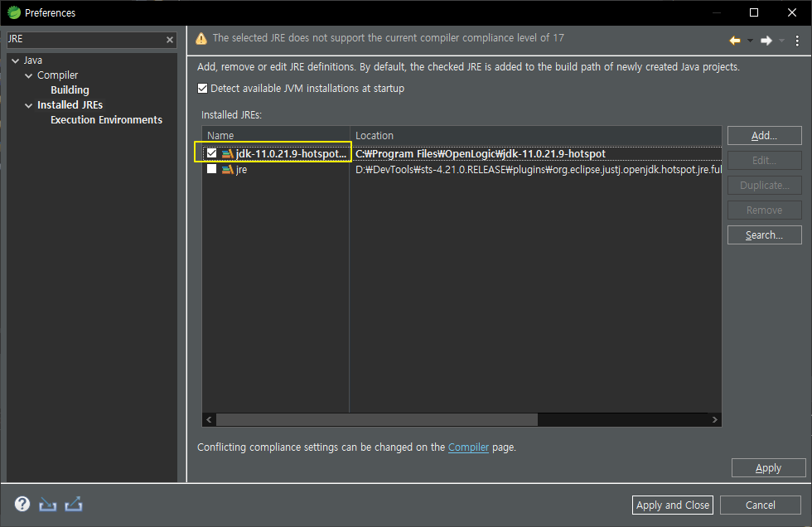Collapse the Installed JREs tree node
Viewport: 812px width, 527px height.
tap(28, 105)
